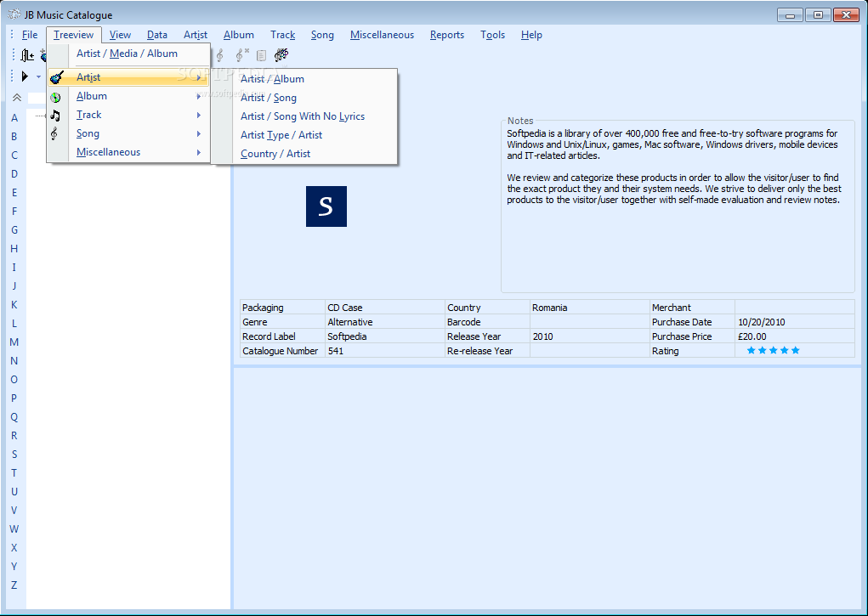The height and width of the screenshot is (616, 868).
Task: Click the Release Year 2010 cell
Action: pyautogui.click(x=590, y=336)
